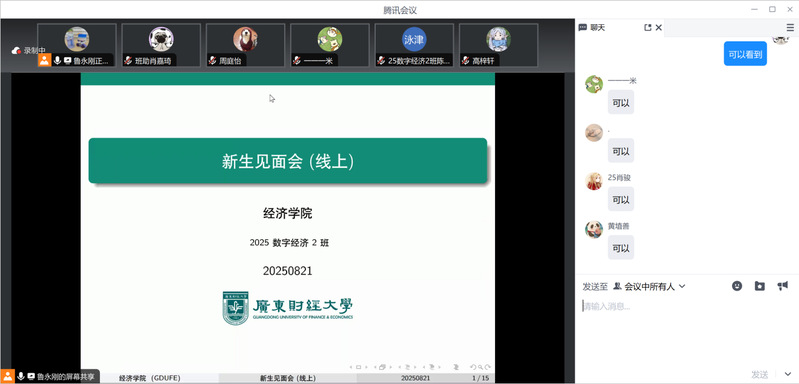The image size is (799, 384).
Task: Click the 聊天 chat tab title
Action: click(x=598, y=28)
